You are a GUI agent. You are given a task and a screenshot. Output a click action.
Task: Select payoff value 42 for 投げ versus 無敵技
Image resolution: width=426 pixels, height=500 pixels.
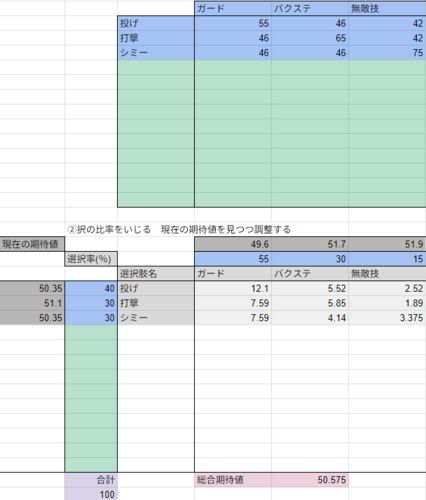click(387, 23)
